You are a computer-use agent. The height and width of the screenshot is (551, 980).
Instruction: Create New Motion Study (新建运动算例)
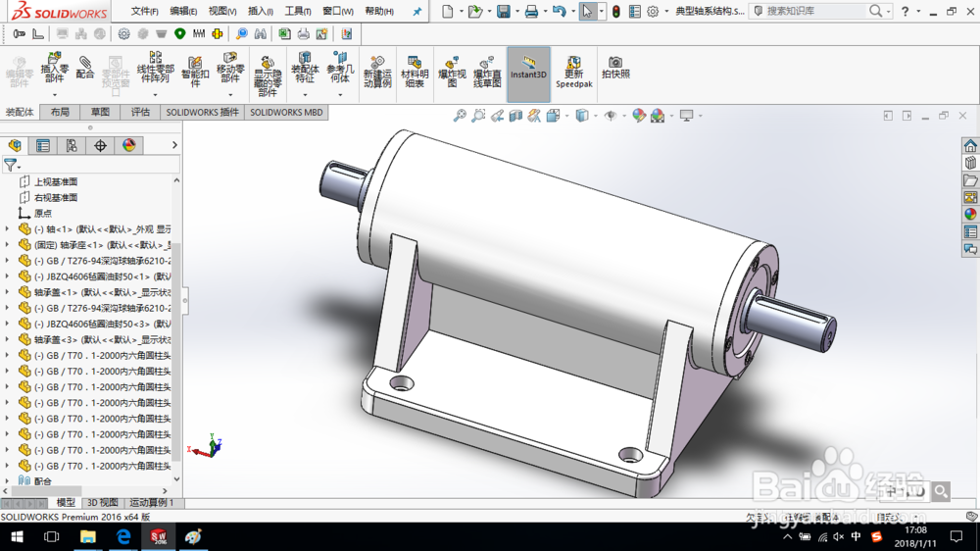click(377, 72)
